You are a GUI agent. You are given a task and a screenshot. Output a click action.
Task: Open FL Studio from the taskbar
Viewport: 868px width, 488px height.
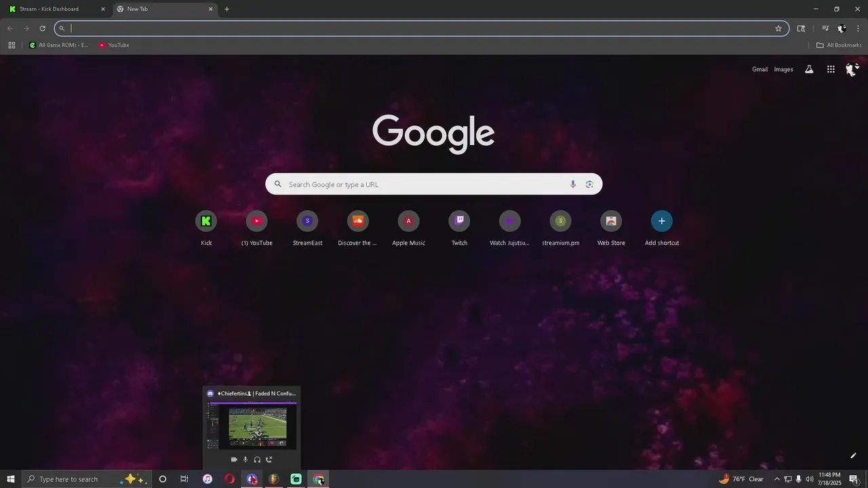[273, 479]
